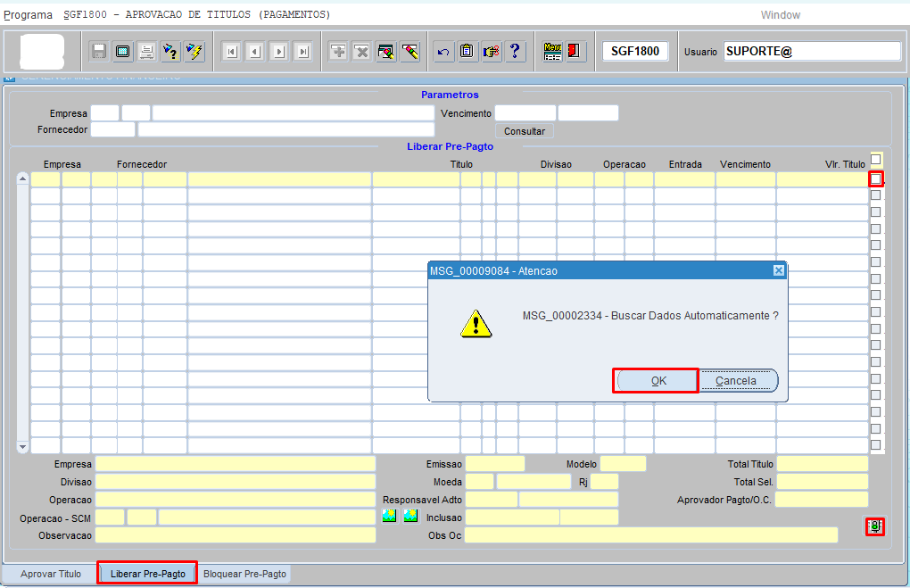Open the Menu icon in toolbar
The width and height of the screenshot is (910, 588).
552,52
